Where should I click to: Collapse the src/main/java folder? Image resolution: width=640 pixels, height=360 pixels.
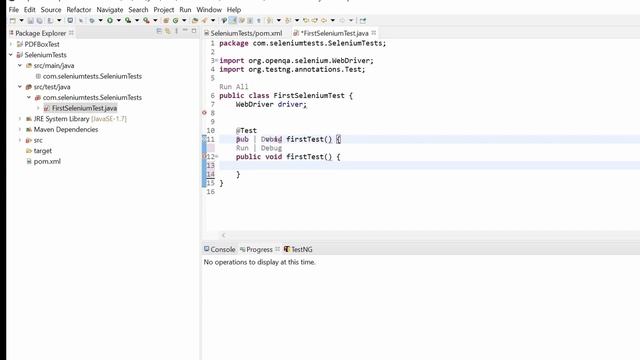pyautogui.click(x=20, y=65)
